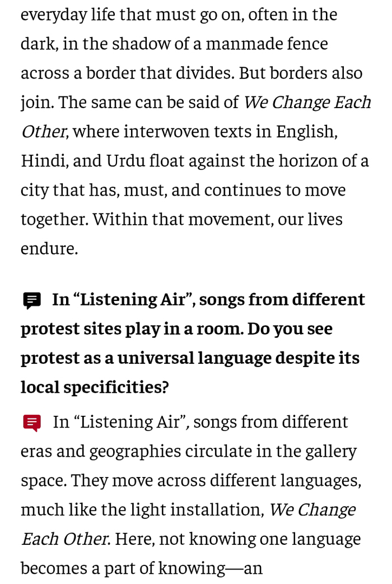The image size is (392, 584).
Task: Click the final word "endure."
Action: (x=49, y=248)
